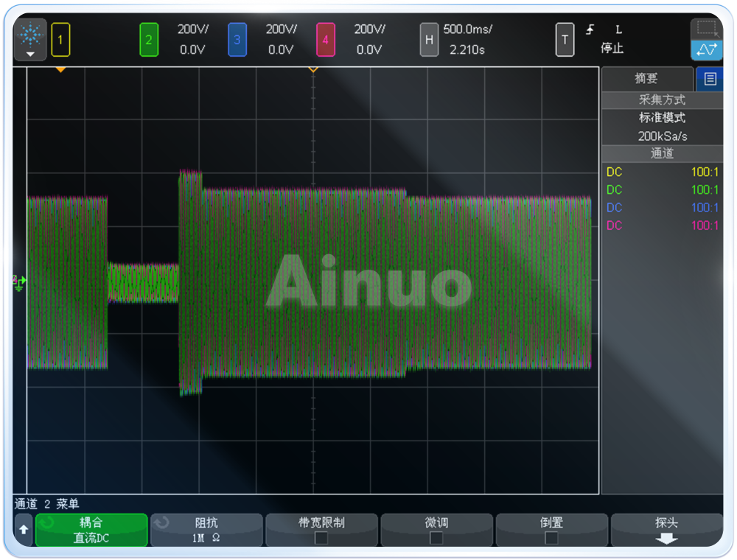Activate the blue waveform measurement tool
Screen dimensions: 737x560
[707, 50]
